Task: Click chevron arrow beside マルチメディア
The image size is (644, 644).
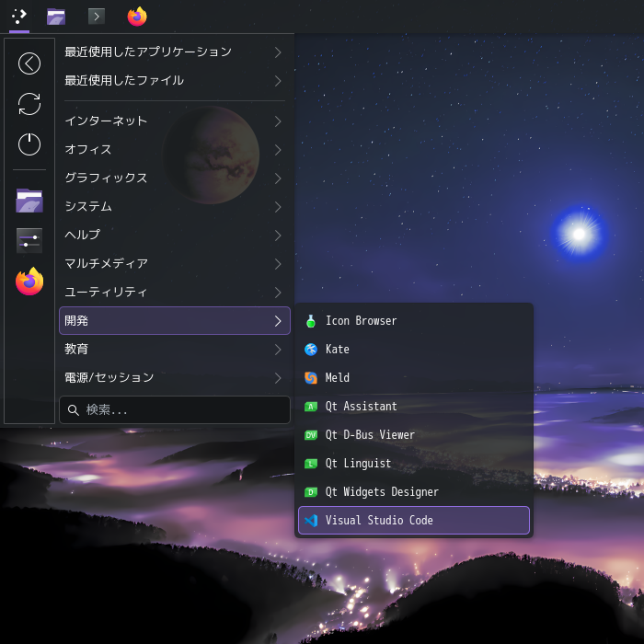Action: [x=278, y=264]
